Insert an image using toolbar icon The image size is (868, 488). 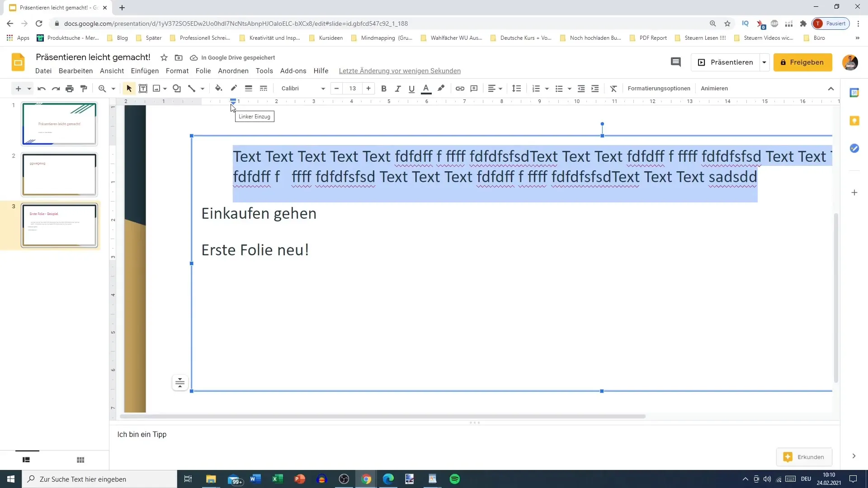(156, 89)
